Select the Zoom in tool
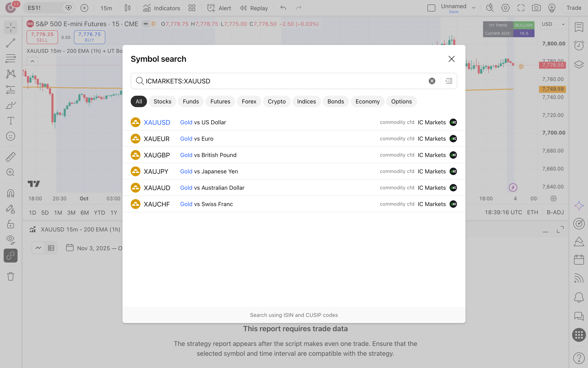This screenshot has width=588, height=368. click(x=11, y=172)
